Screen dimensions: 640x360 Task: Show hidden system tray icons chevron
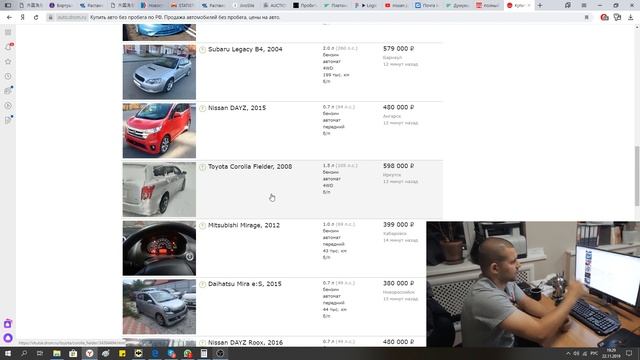tap(568, 353)
